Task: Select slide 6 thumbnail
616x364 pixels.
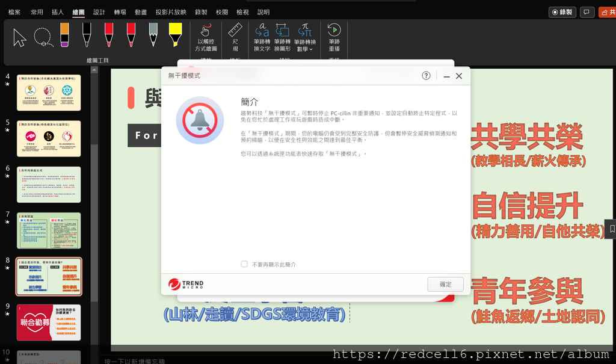Action: point(49,185)
